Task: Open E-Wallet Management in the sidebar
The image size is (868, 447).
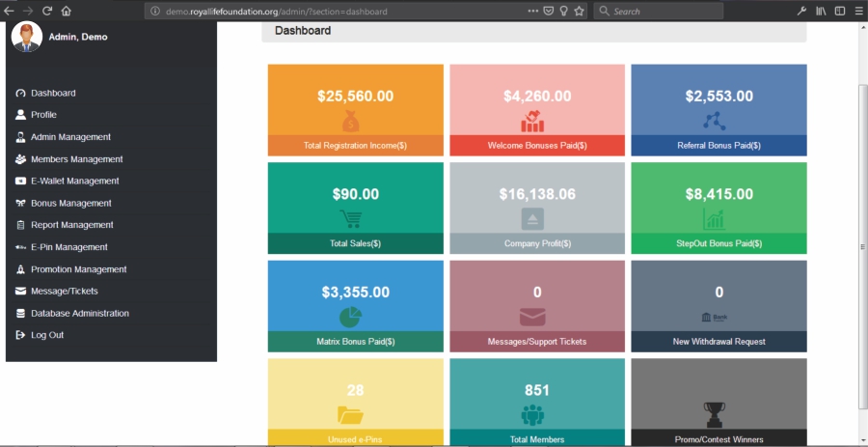Action: [74, 181]
